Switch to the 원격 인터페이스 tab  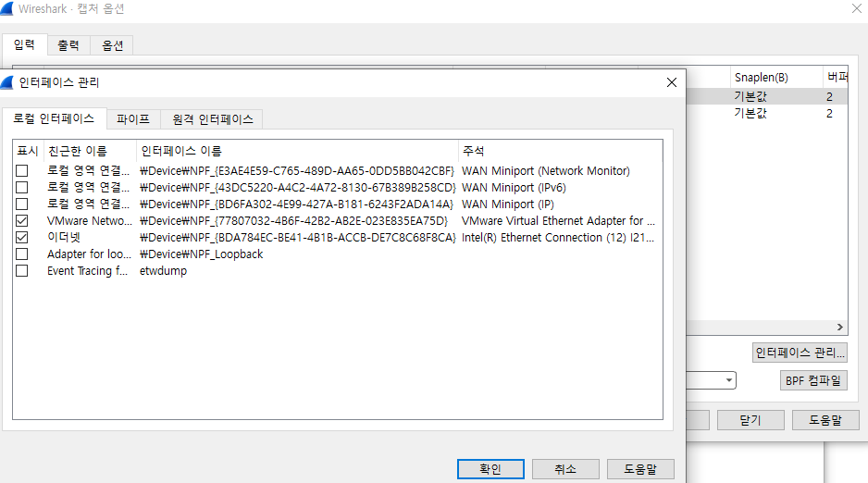[213, 119]
